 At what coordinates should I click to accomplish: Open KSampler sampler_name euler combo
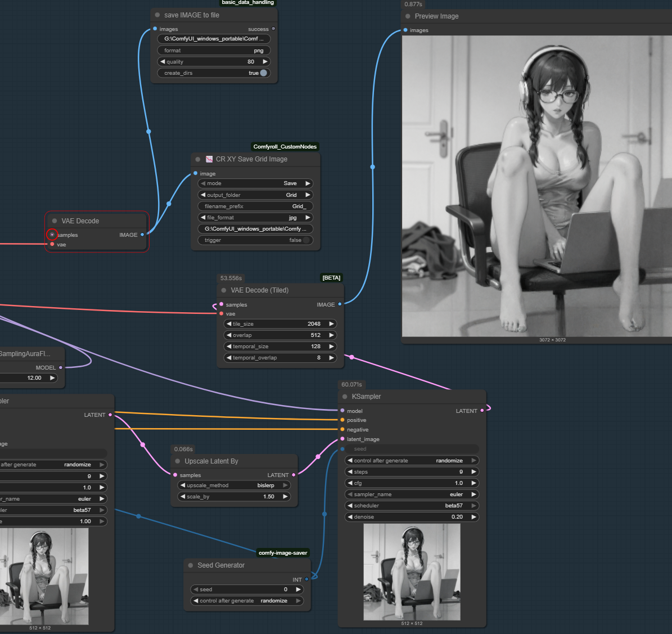tap(412, 494)
